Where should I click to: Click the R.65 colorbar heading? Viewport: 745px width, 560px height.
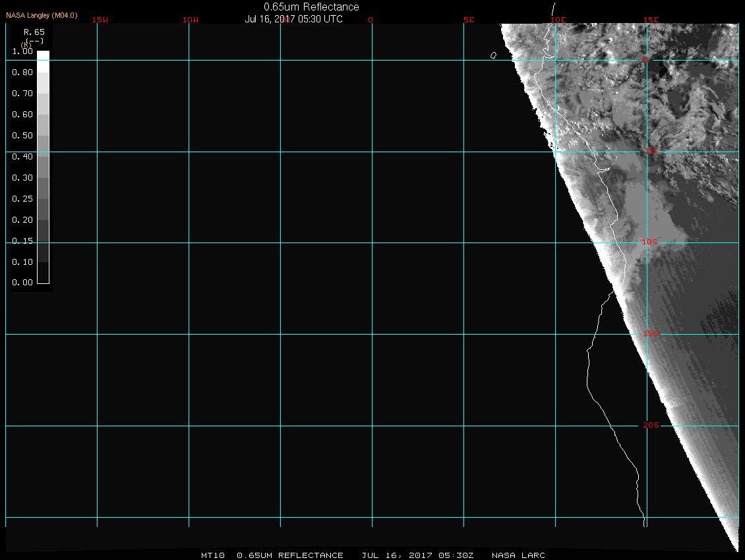(x=33, y=32)
